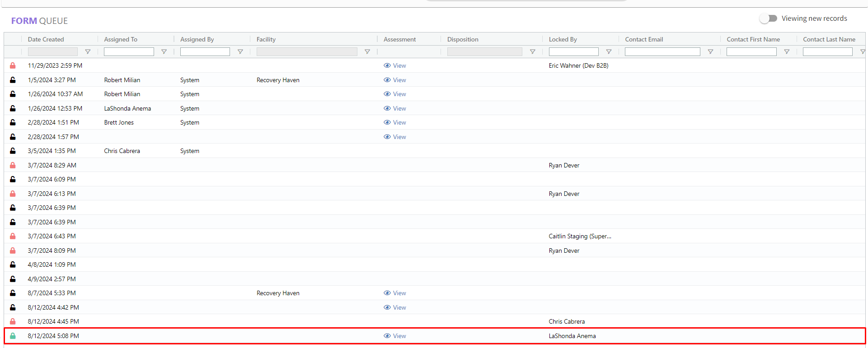Click unlocked padlock icon for 1/5/2024 record
Screen dimensions: 868x348
point(13,80)
